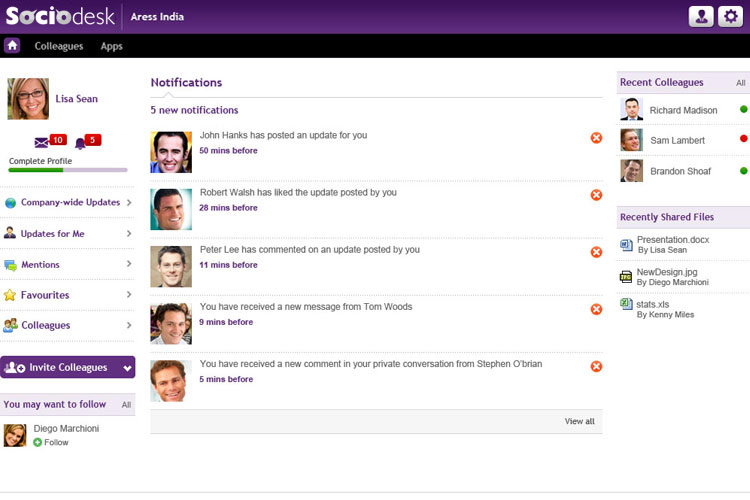
Task: Dismiss the Peter Lee notification
Action: (596, 252)
